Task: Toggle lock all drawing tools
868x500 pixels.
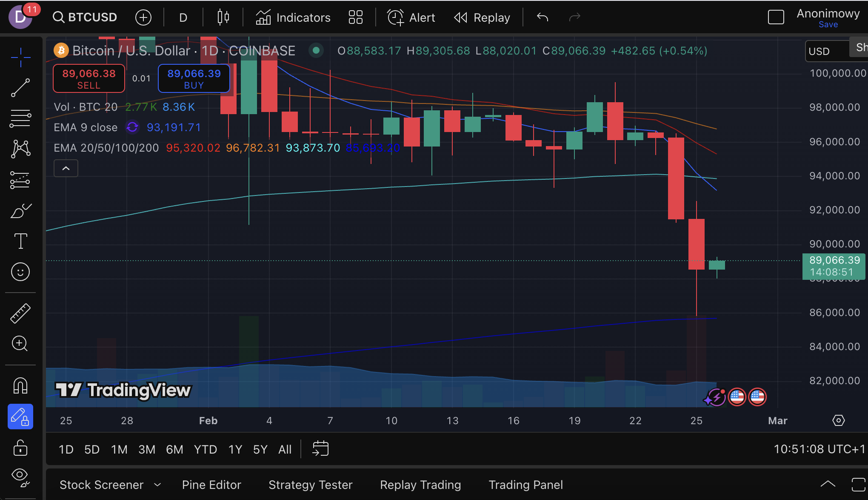Action: (20, 448)
